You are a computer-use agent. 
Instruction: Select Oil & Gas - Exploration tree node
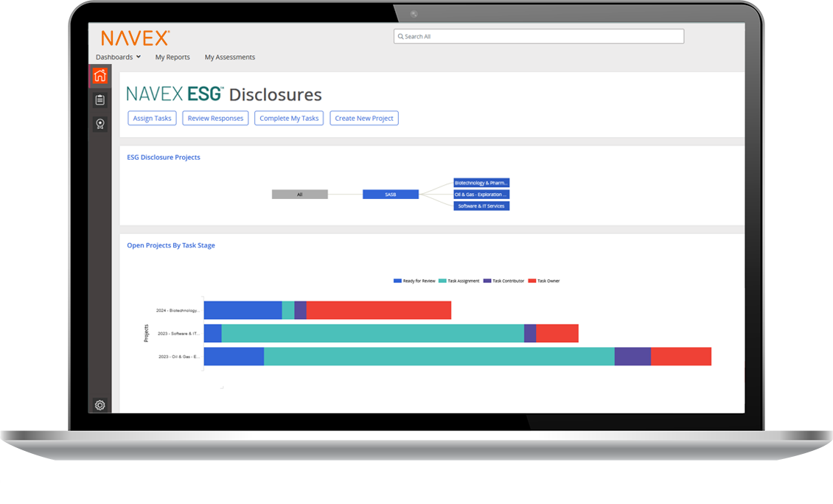coord(481,195)
